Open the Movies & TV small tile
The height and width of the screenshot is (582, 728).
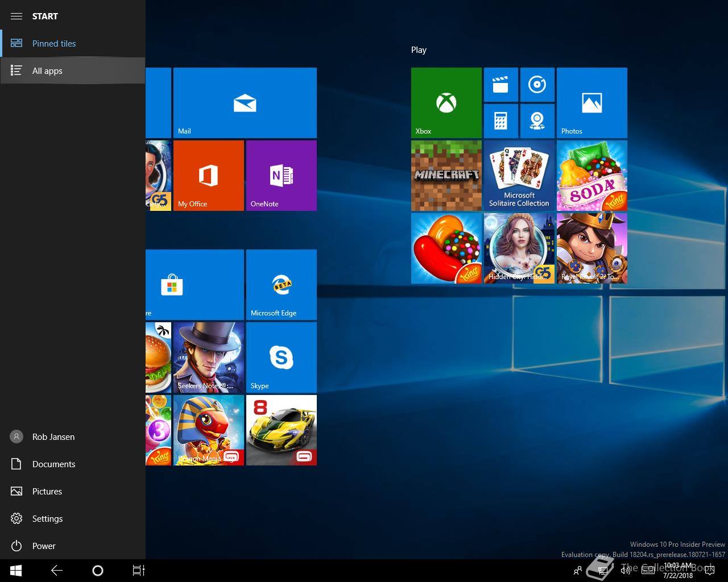pos(500,85)
